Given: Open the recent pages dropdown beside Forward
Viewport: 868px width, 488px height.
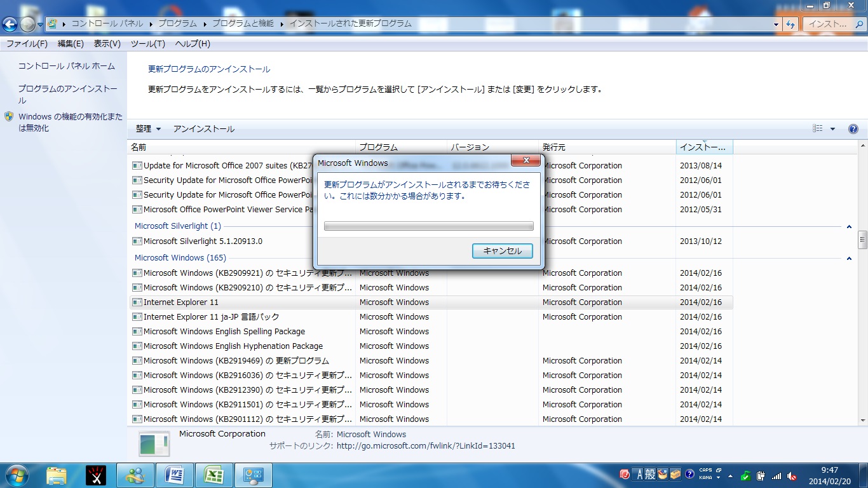Looking at the screenshot, I should (x=41, y=25).
